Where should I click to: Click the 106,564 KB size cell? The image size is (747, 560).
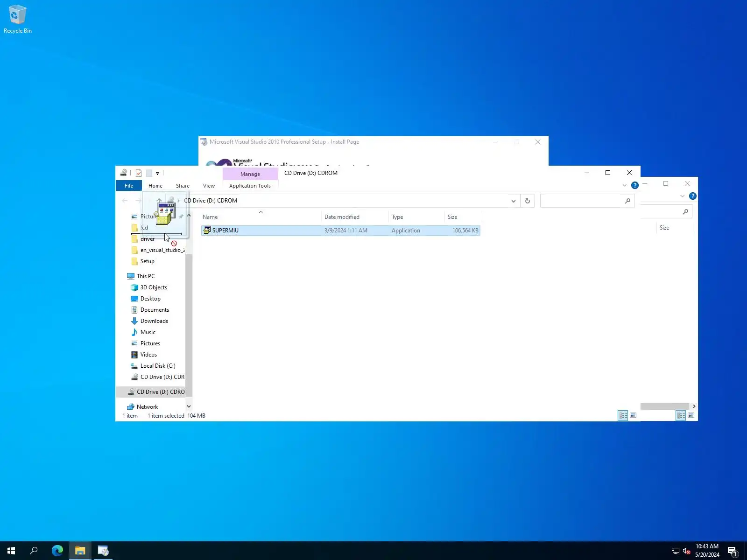[465, 231]
